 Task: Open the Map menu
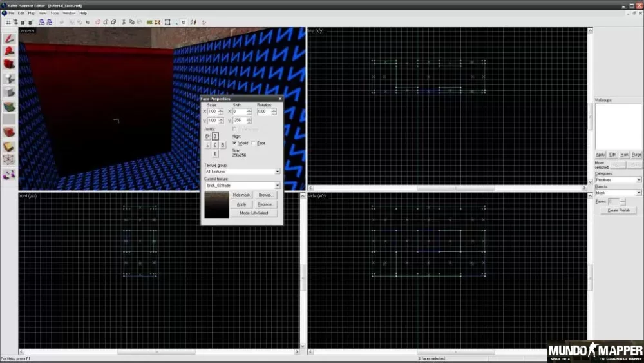click(x=32, y=13)
